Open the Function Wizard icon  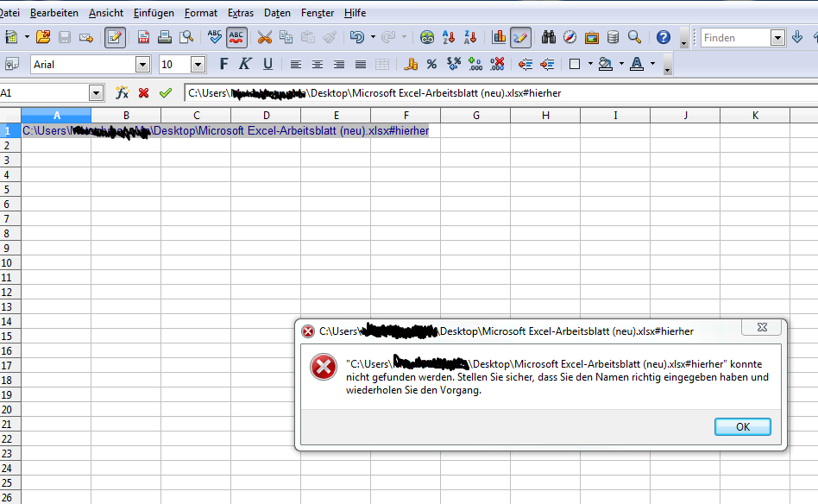coord(122,93)
